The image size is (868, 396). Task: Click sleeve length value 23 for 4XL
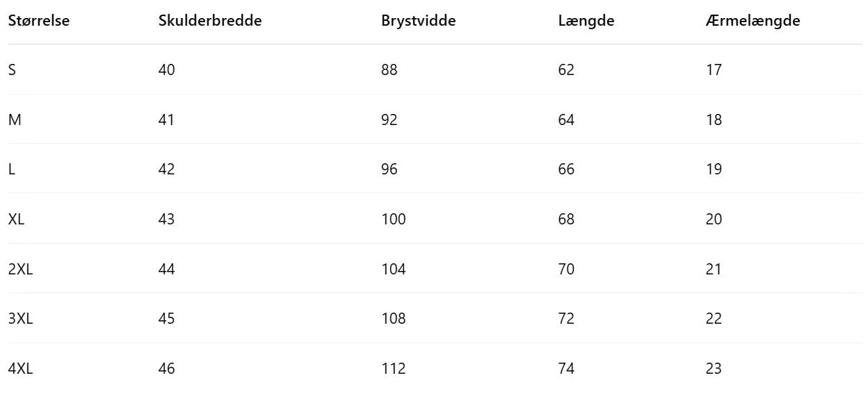[x=714, y=369]
